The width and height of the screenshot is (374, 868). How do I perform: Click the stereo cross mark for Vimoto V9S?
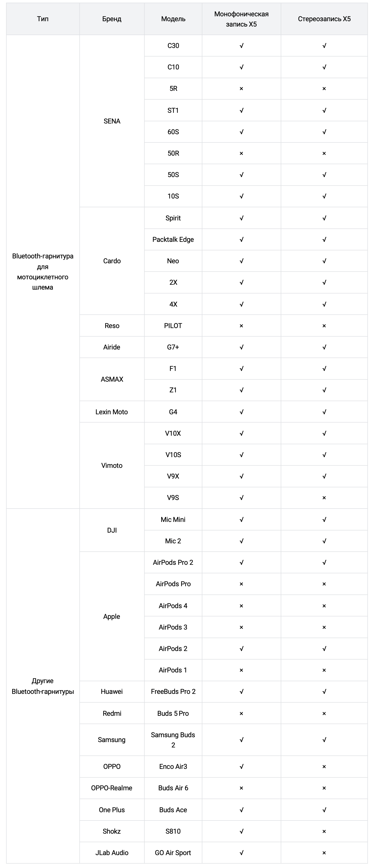click(324, 498)
